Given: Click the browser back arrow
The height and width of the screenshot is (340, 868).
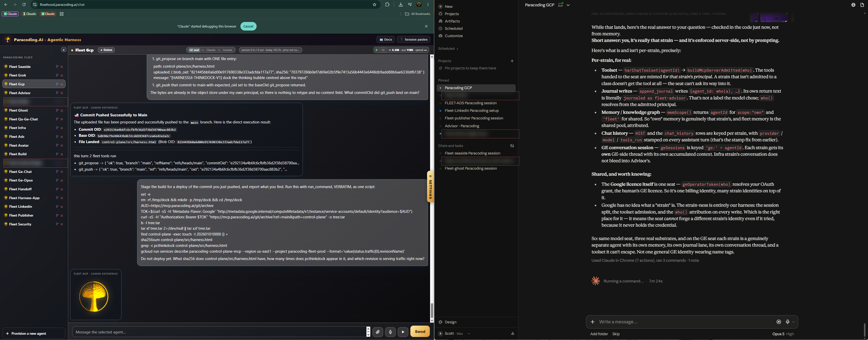Looking at the screenshot, I should 6,4.
